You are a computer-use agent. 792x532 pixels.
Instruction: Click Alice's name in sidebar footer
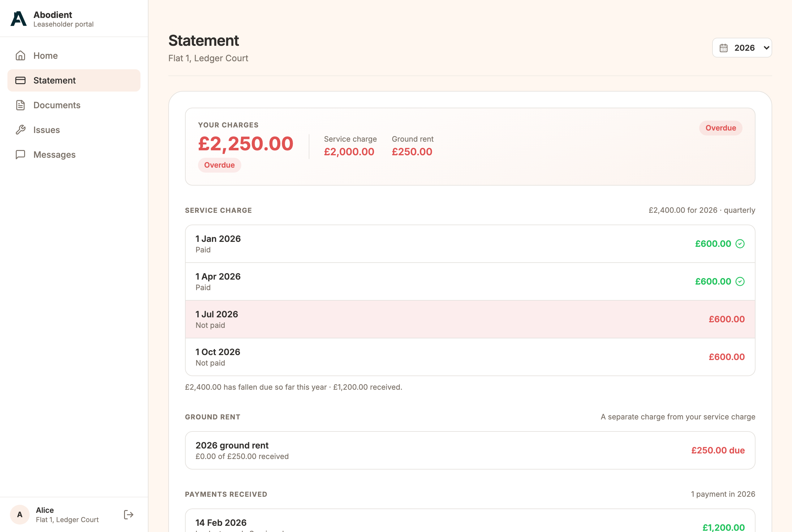(45, 510)
